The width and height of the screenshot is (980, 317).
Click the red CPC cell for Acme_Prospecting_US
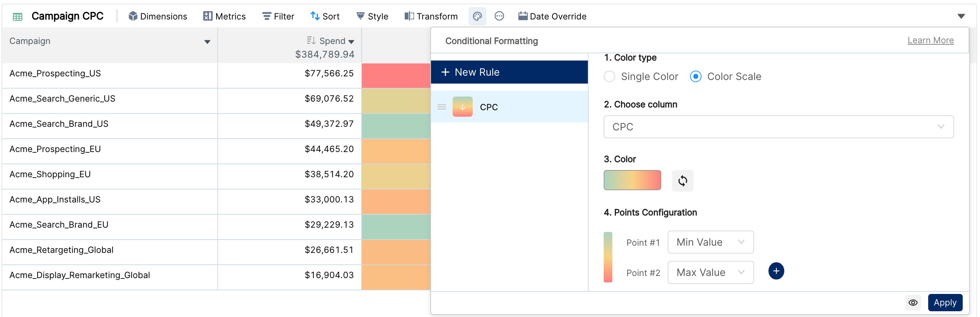[396, 76]
